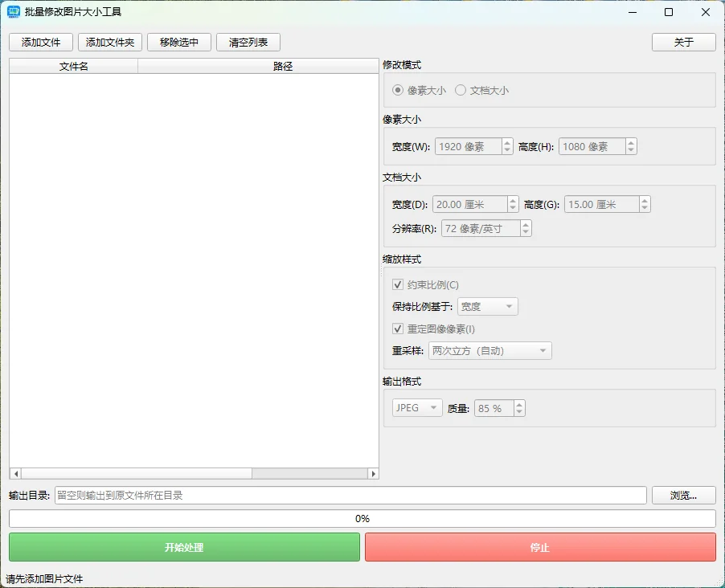Open the 重采样 dropdown
The height and width of the screenshot is (588, 725).
pos(490,351)
